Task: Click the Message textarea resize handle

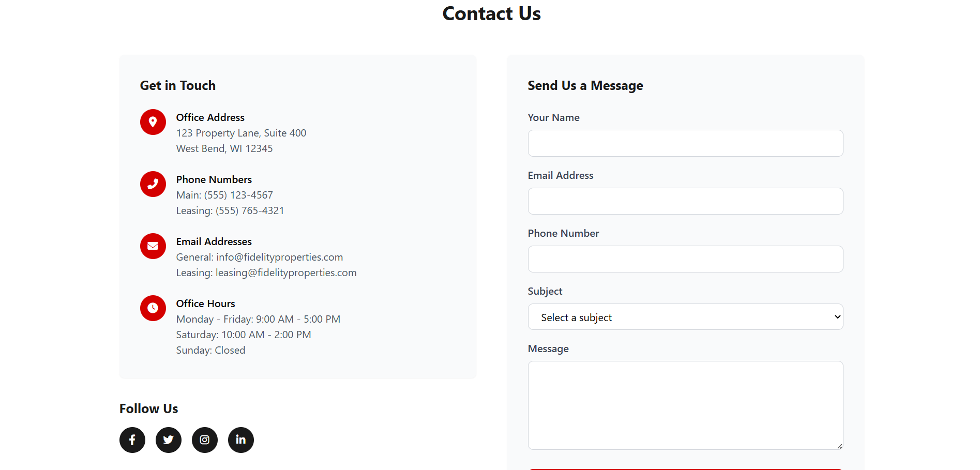Action: coord(839,446)
